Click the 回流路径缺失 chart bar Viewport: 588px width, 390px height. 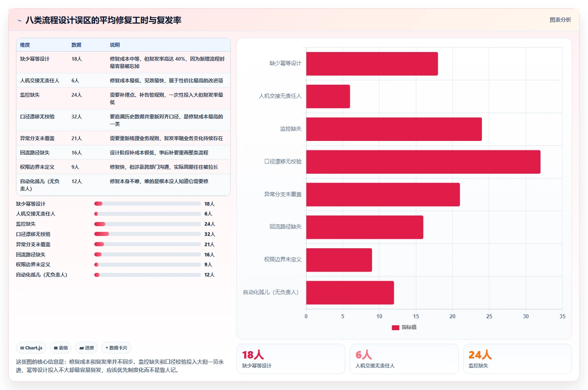(x=365, y=227)
